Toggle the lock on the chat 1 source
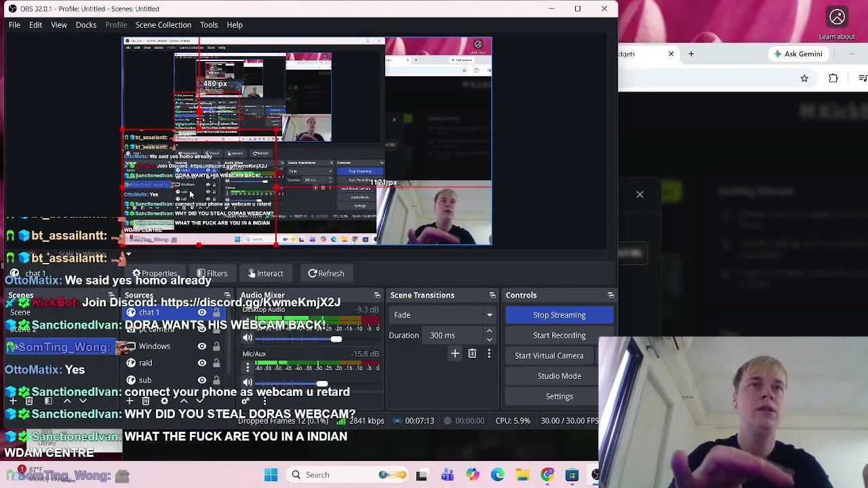Image resolution: width=868 pixels, height=488 pixels. [216, 312]
